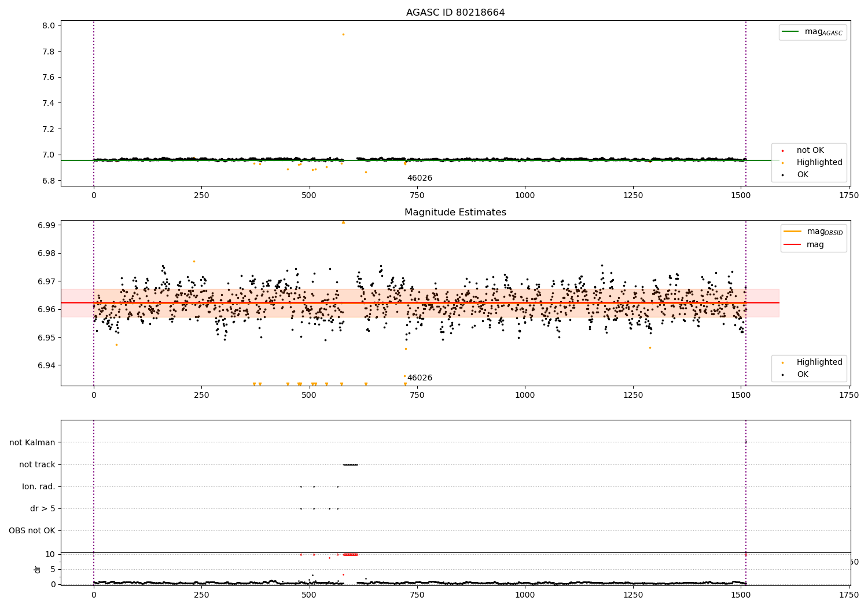The width and height of the screenshot is (868, 608).
Task: Click the 7.8 y-axis tick label
Action: click(x=49, y=52)
